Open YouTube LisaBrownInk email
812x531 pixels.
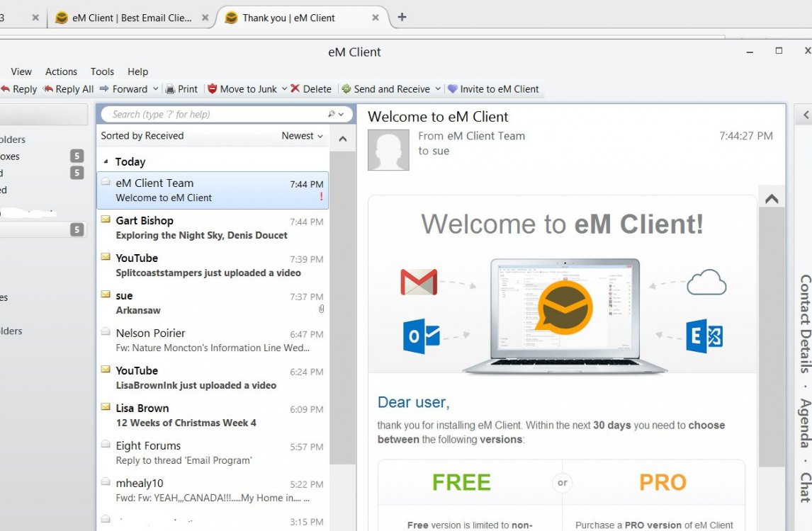[213, 378]
